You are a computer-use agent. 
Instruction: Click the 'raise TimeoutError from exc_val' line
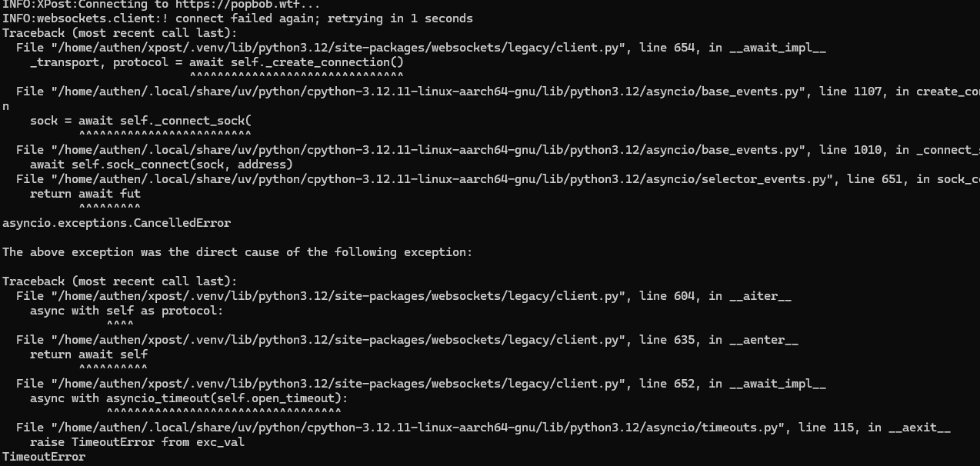(137, 442)
